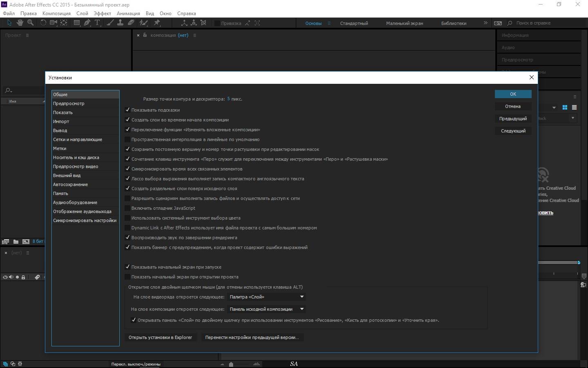Image resolution: width=588 pixels, height=368 pixels.
Task: Click the World Axis mode icon
Action: pyautogui.click(x=194, y=23)
